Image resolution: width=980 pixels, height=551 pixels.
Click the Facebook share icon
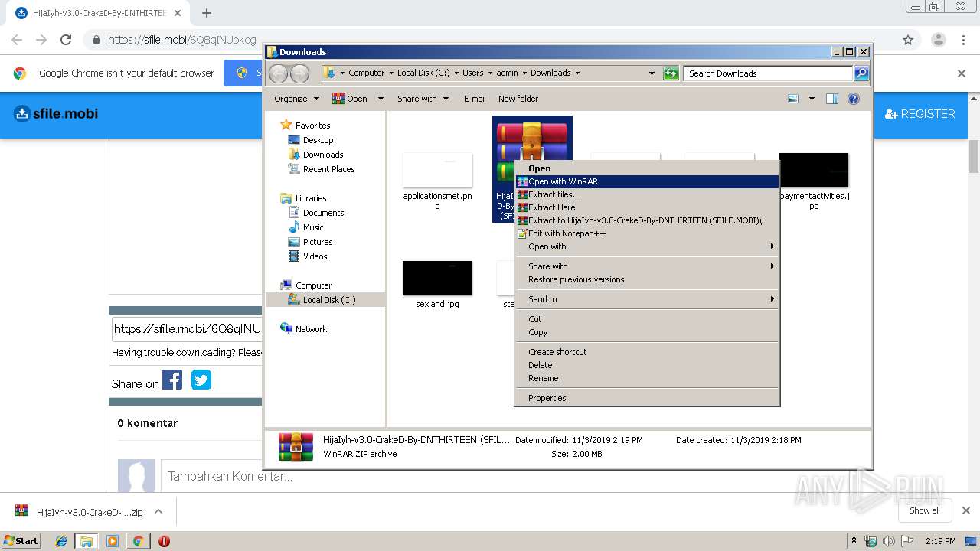click(172, 380)
